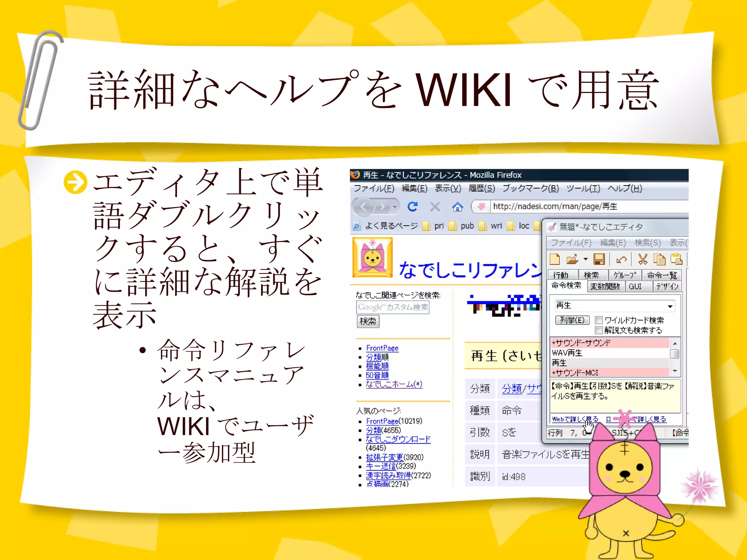The image size is (747, 560).
Task: Open the Firefox ツール(T) menu
Action: tap(583, 188)
